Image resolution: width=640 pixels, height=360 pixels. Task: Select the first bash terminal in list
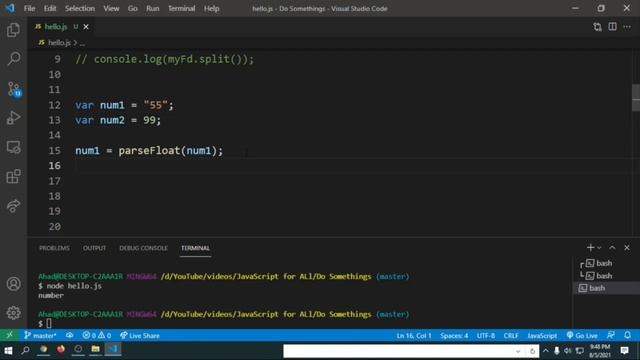pos(604,263)
